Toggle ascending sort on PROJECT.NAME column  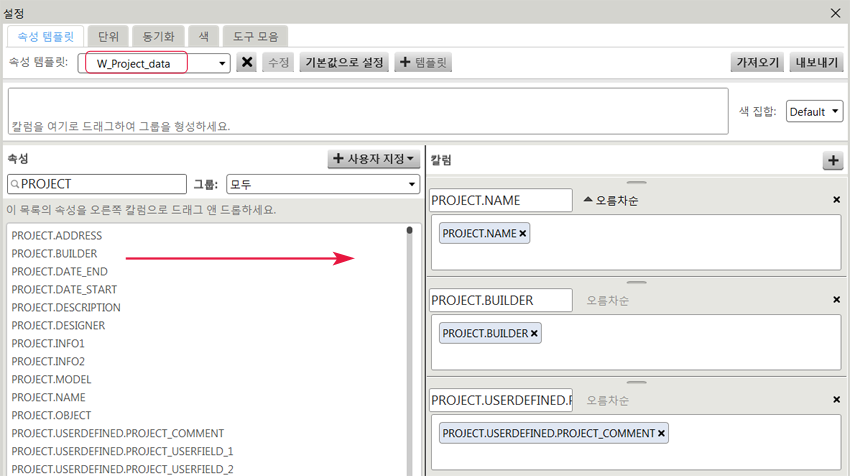pyautogui.click(x=610, y=201)
